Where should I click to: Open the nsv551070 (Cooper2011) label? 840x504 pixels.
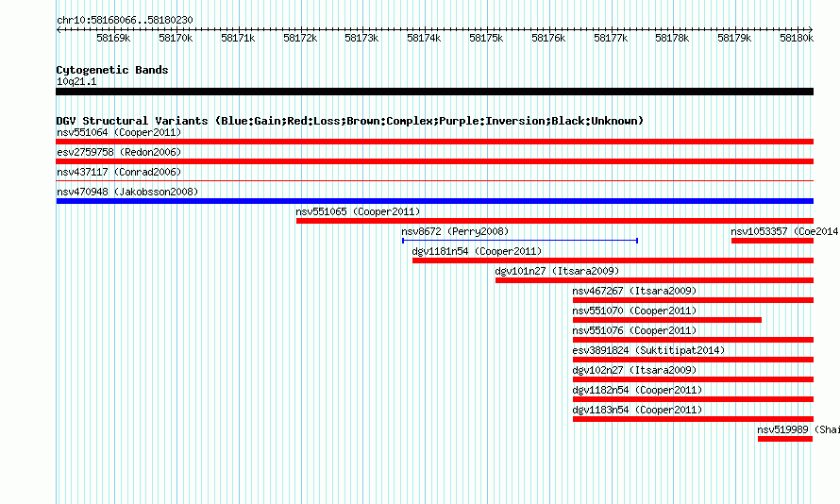pos(634,311)
